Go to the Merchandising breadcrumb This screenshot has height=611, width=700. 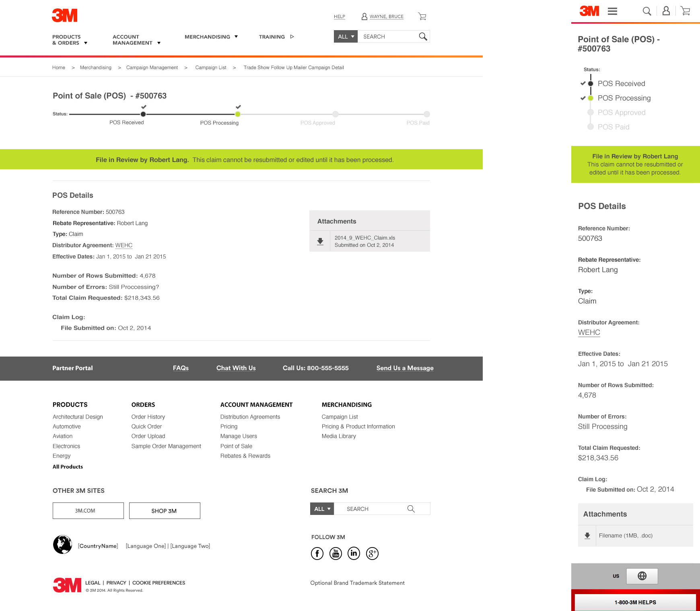tap(96, 68)
